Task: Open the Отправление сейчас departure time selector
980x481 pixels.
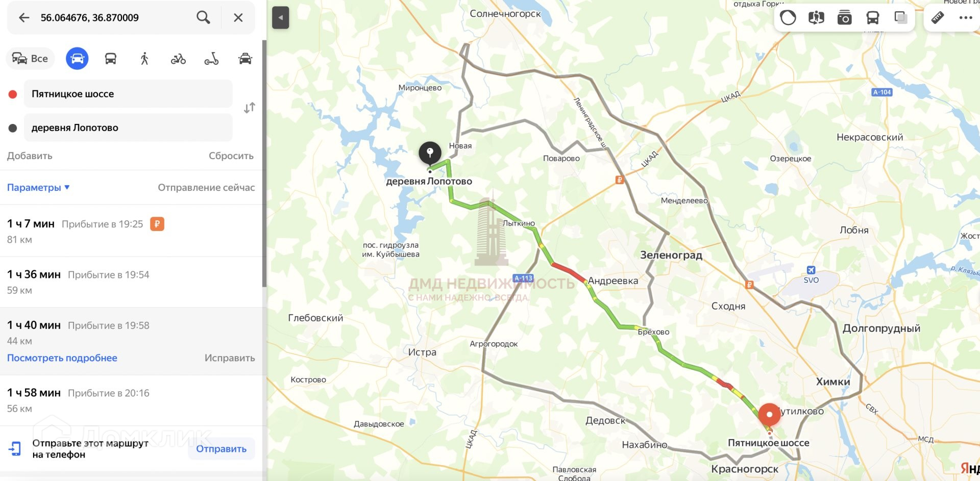Action: point(206,188)
